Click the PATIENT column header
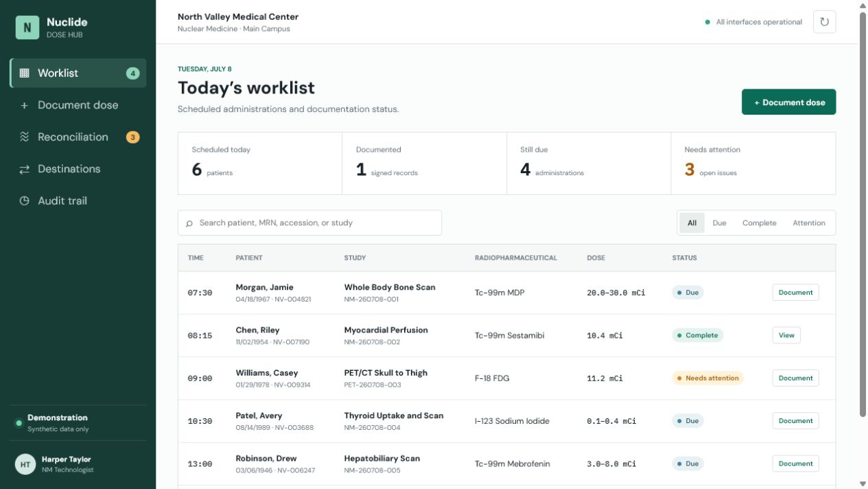Viewport: 868px width, 489px height. [x=249, y=258]
